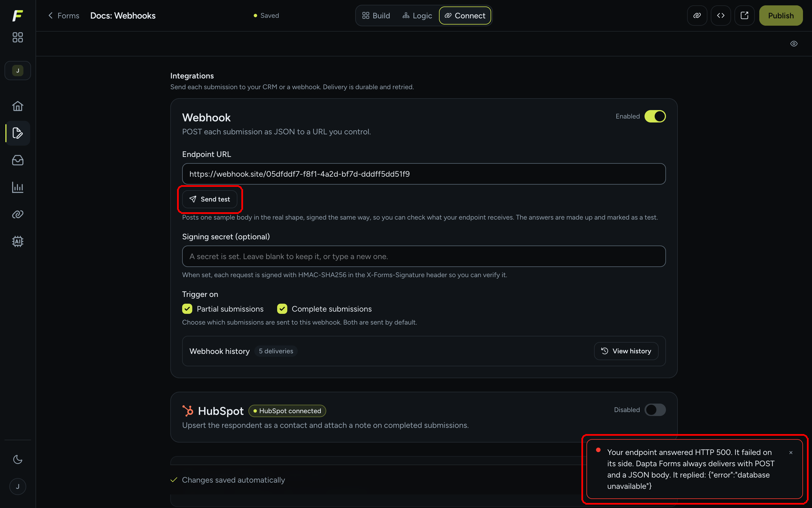Enable the HubSpot integration toggle
The height and width of the screenshot is (508, 812).
[655, 410]
